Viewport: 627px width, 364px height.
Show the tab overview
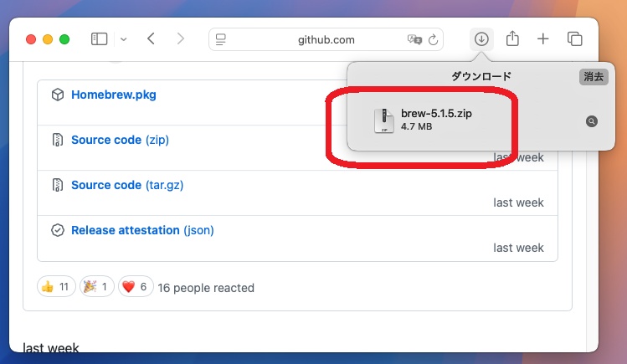[x=574, y=39]
